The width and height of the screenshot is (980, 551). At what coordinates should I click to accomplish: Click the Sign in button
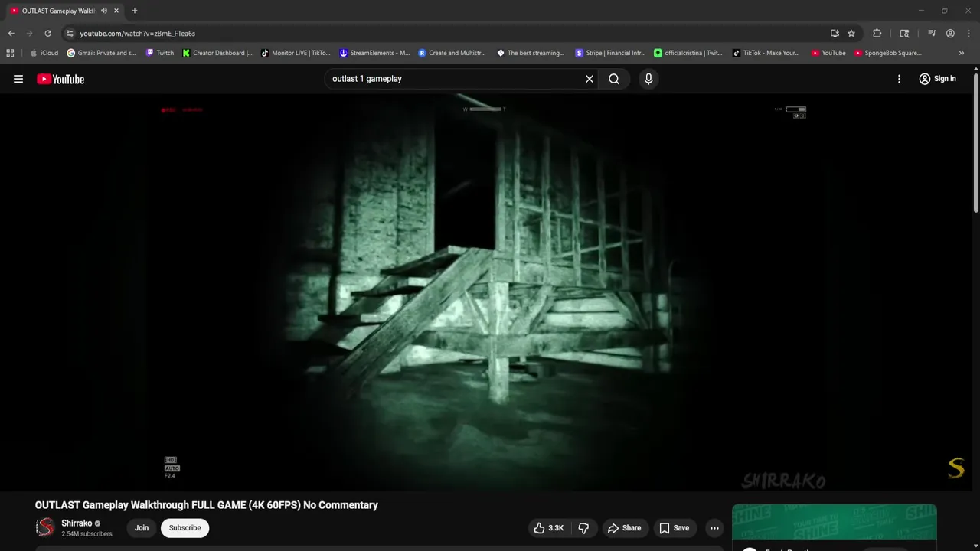click(937, 79)
